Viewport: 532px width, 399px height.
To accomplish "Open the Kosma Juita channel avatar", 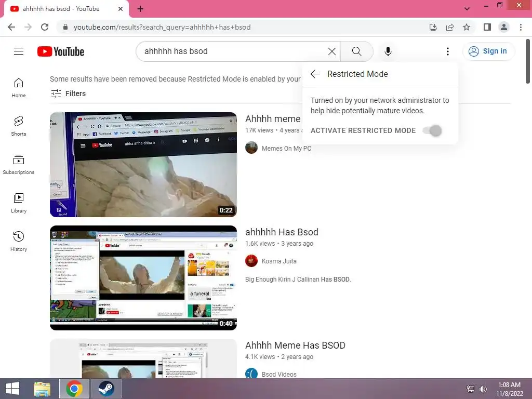I will 251,261.
